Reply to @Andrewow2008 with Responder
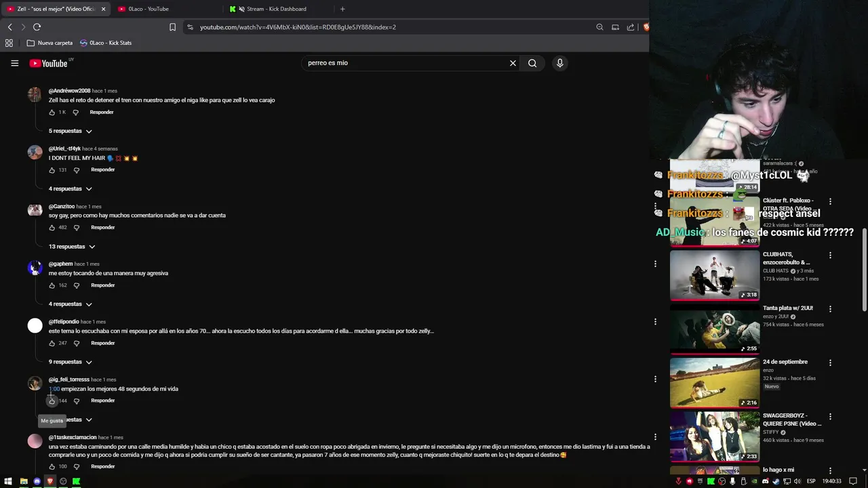This screenshot has height=488, width=868. [x=102, y=112]
